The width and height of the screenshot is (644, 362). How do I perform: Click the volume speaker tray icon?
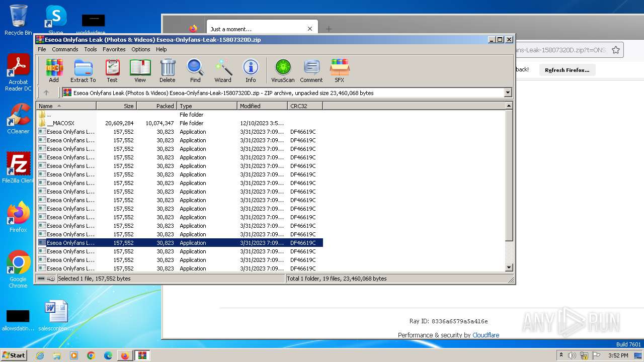(x=572, y=355)
